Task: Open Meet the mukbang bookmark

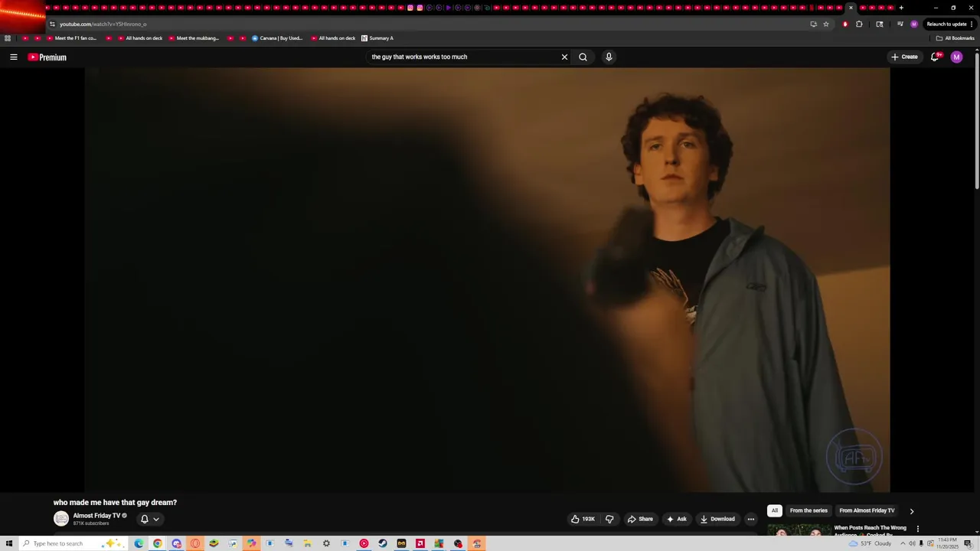Action: pos(193,38)
